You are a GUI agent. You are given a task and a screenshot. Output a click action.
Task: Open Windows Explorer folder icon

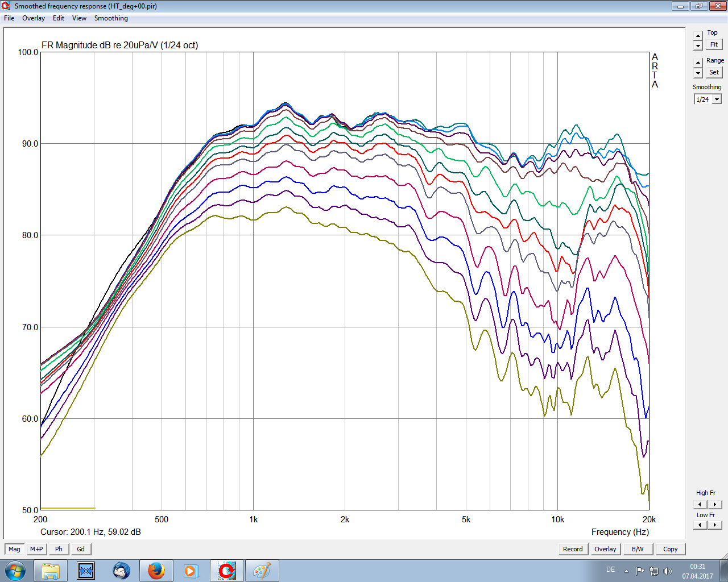51,570
